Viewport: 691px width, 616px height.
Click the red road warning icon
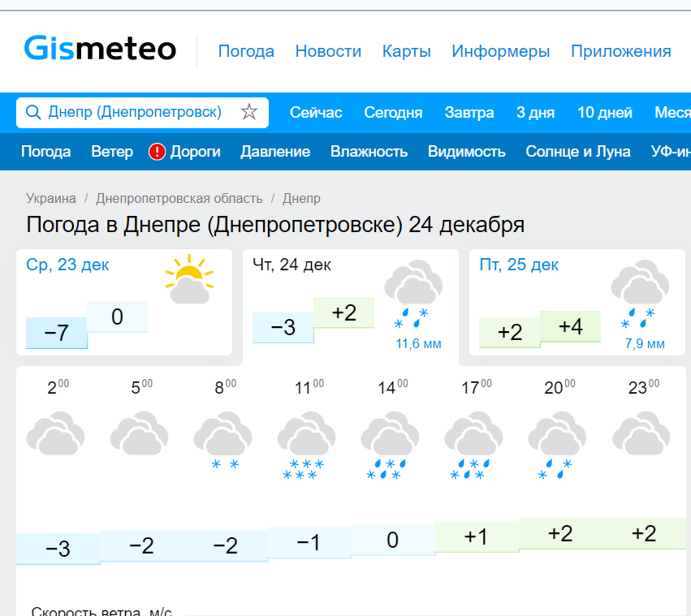coord(157,152)
